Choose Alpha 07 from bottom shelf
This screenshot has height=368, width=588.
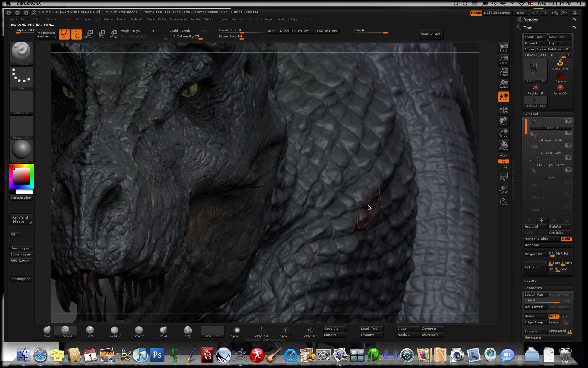point(310,332)
